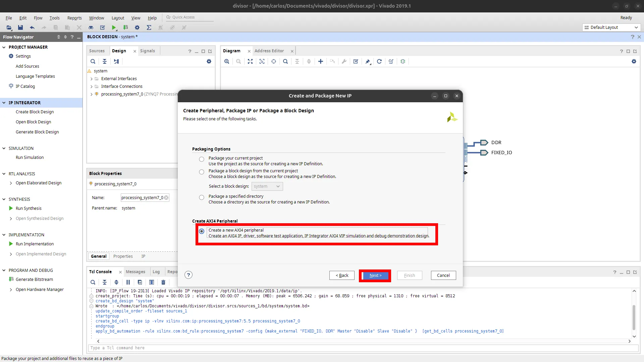Switch to the Messages tab

coord(136,272)
